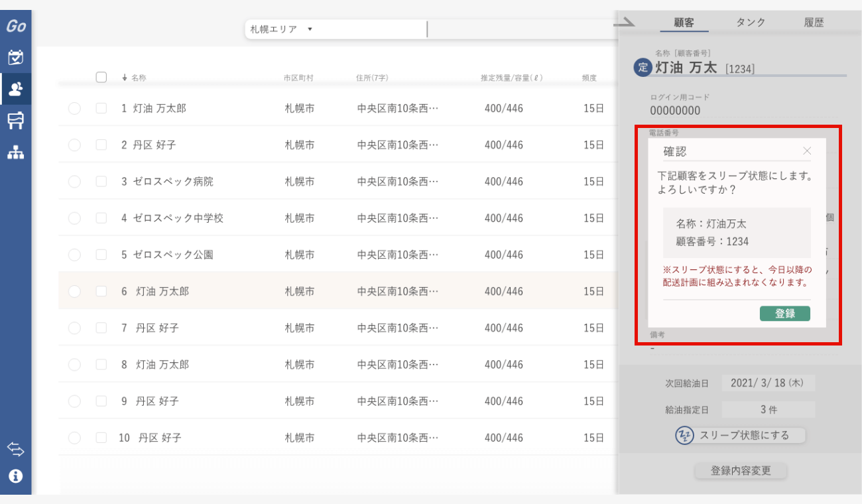Select the round radio for ゼロスペック病院
The width and height of the screenshot is (862, 504).
(74, 181)
